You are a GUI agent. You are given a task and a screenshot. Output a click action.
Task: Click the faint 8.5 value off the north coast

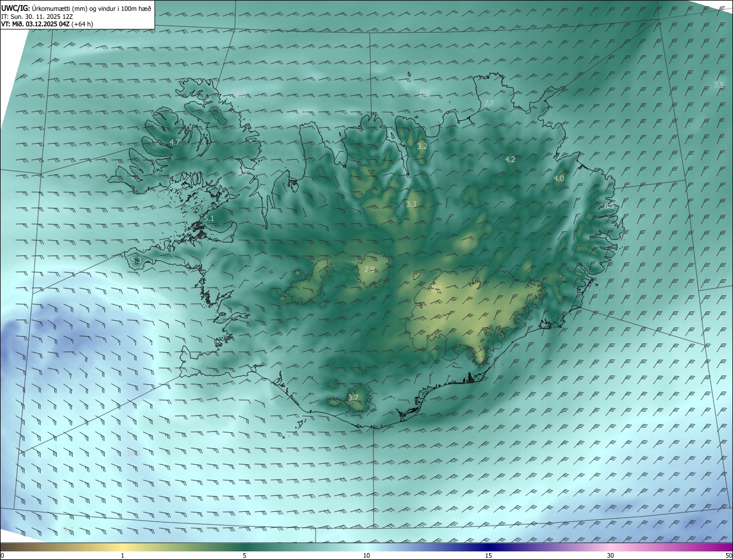click(425, 93)
